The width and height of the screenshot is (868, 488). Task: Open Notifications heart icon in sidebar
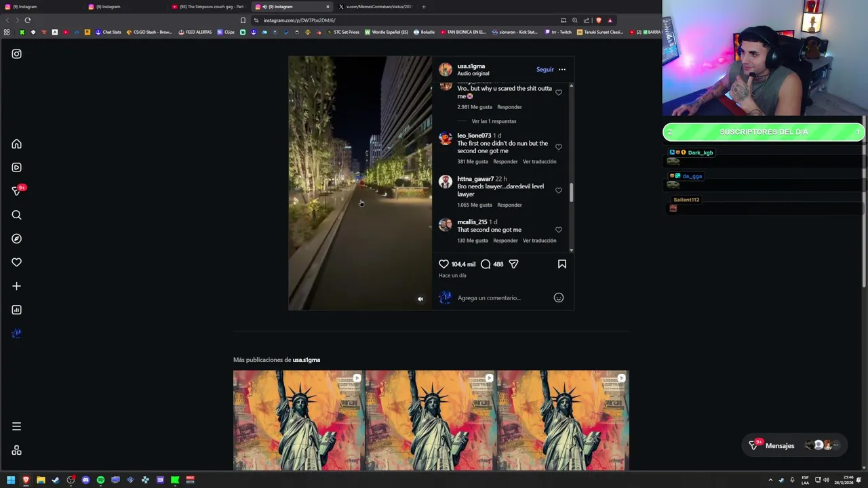[x=16, y=262]
